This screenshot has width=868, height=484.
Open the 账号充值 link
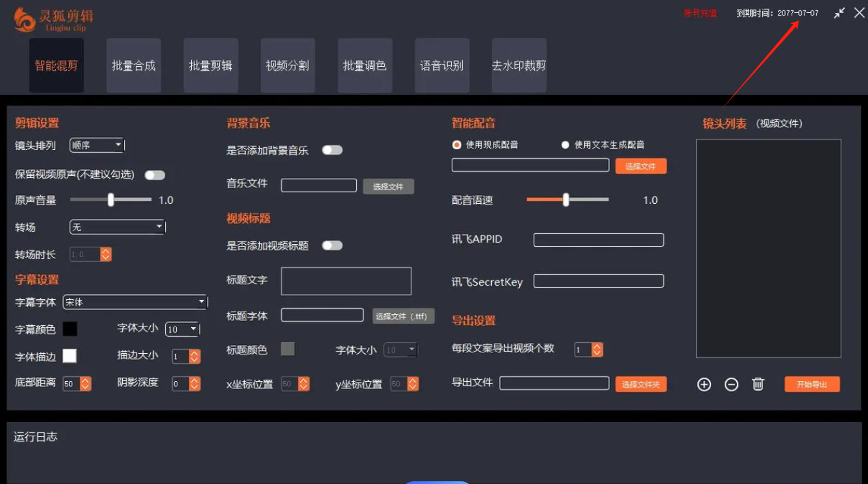699,12
